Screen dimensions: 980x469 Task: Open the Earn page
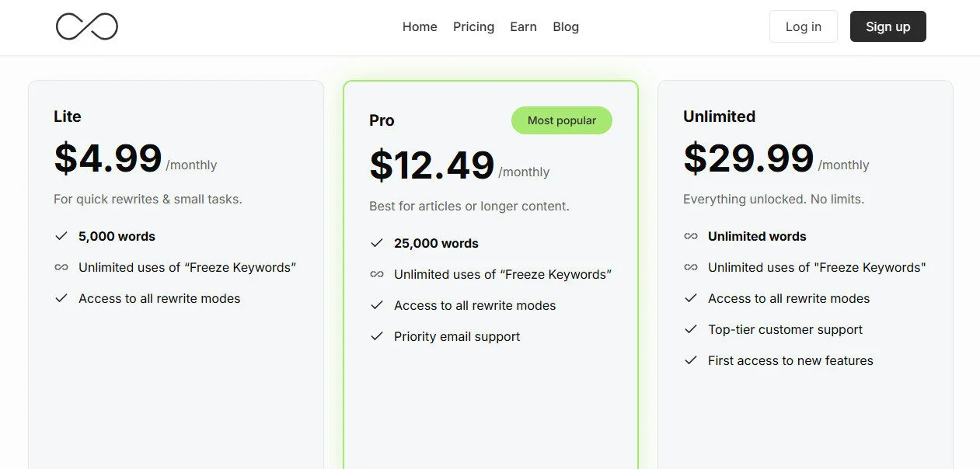[523, 26]
